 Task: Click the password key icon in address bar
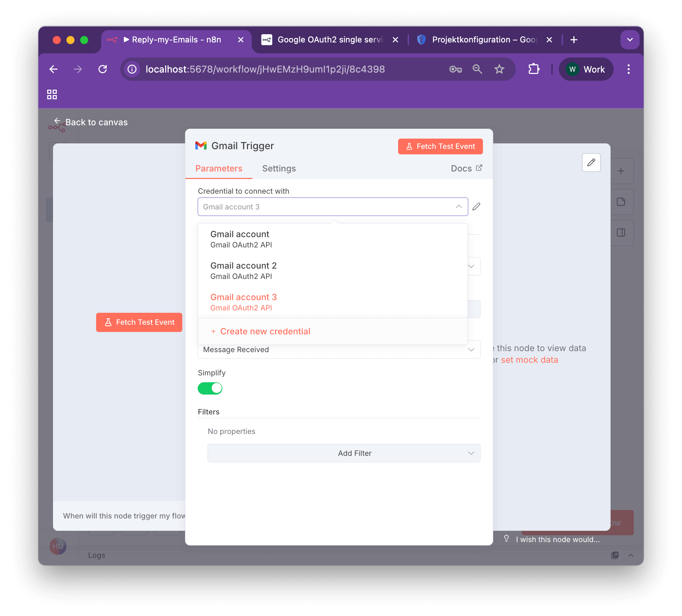[x=455, y=69]
